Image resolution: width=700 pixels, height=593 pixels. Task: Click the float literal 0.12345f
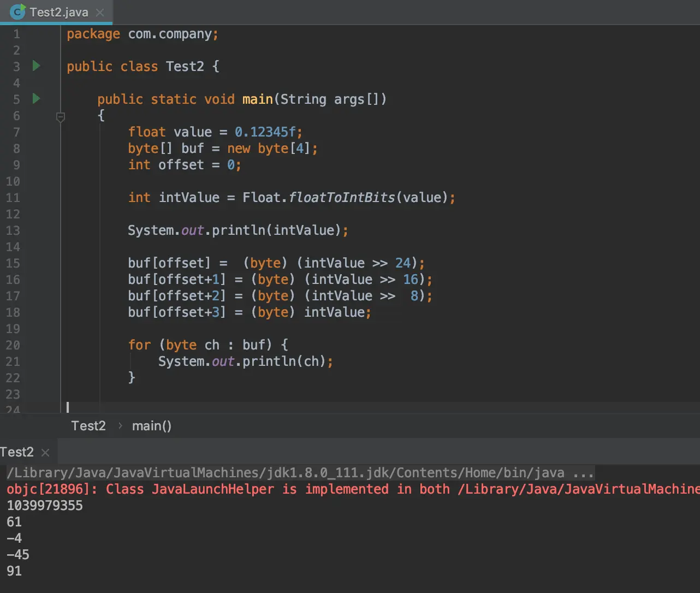(266, 132)
